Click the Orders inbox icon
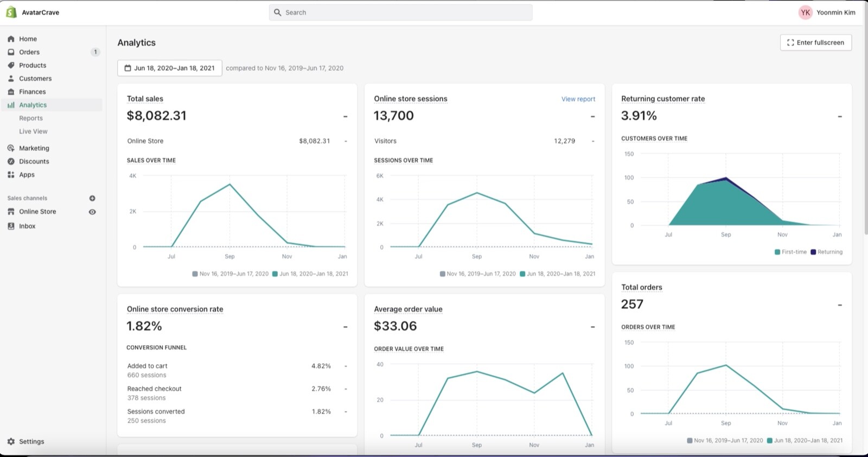Screen dimensions: 868x457 11,52
